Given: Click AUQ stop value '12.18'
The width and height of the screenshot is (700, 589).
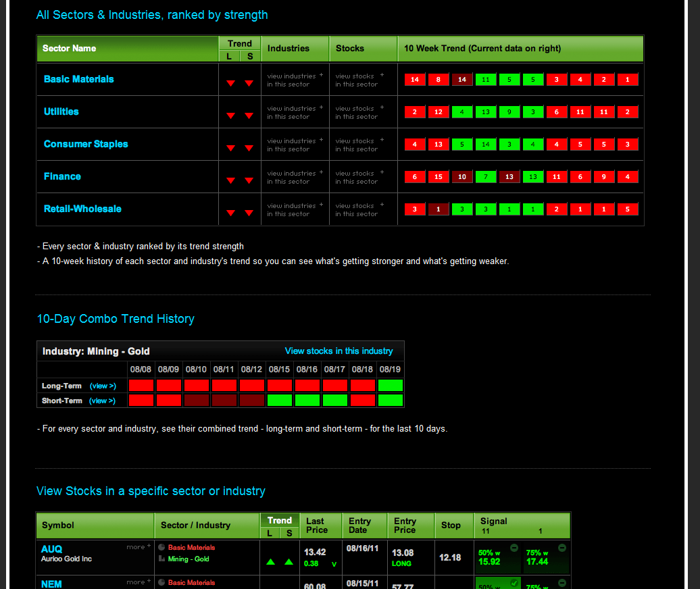Looking at the screenshot, I should click(x=450, y=558).
